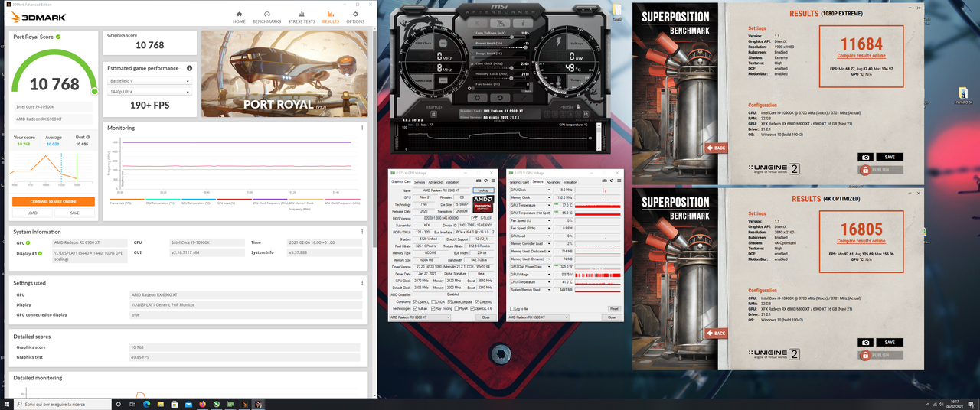
Task: Click the Afterburner OC scanner middle top button
Action: pos(500,23)
